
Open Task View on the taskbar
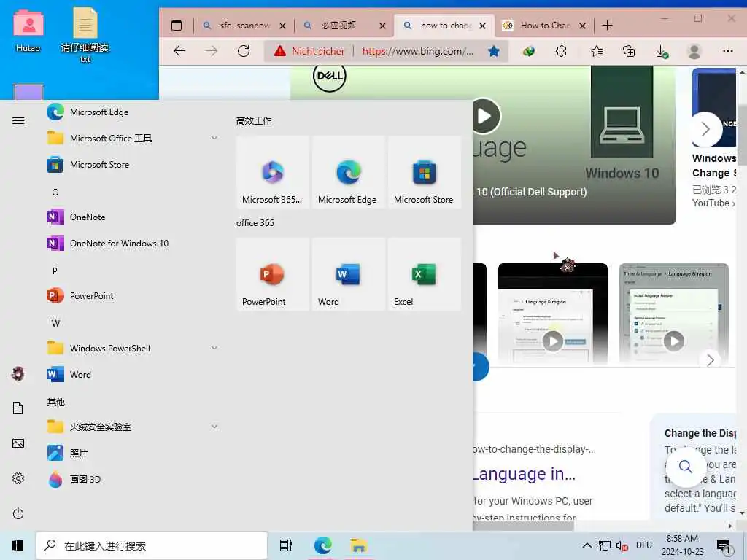tap(286, 545)
